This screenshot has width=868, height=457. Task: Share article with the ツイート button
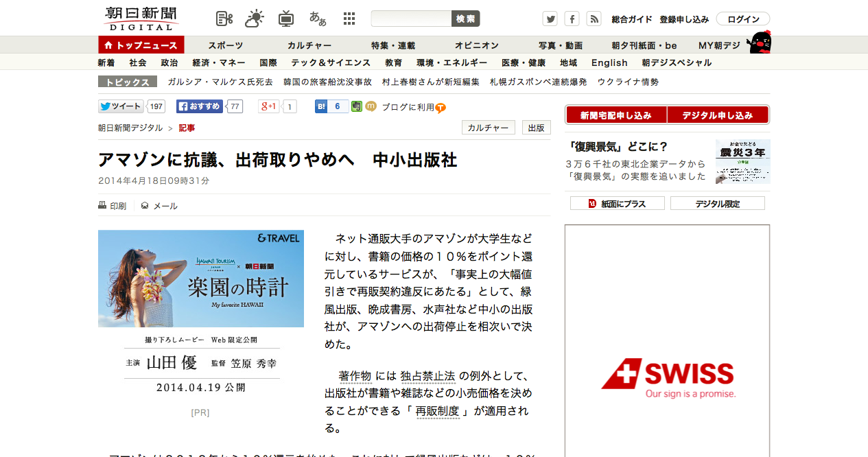(121, 106)
